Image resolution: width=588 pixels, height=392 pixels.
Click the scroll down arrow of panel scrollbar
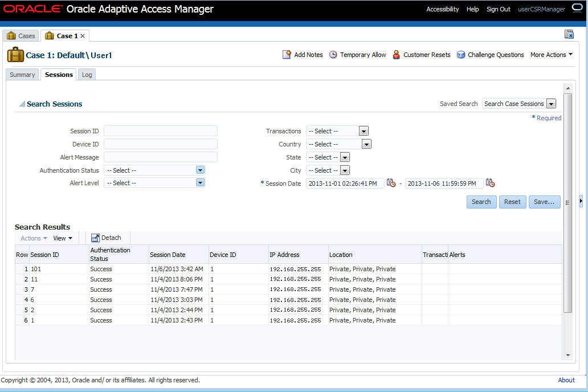568,355
